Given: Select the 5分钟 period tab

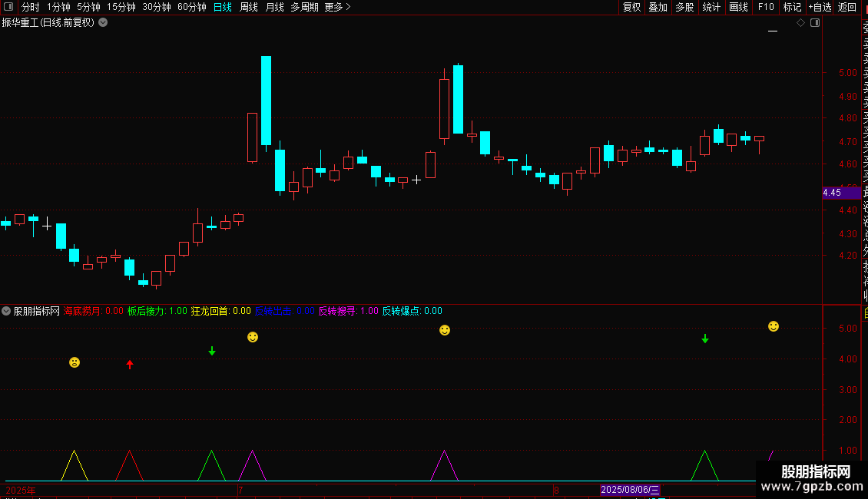Looking at the screenshot, I should [x=88, y=7].
